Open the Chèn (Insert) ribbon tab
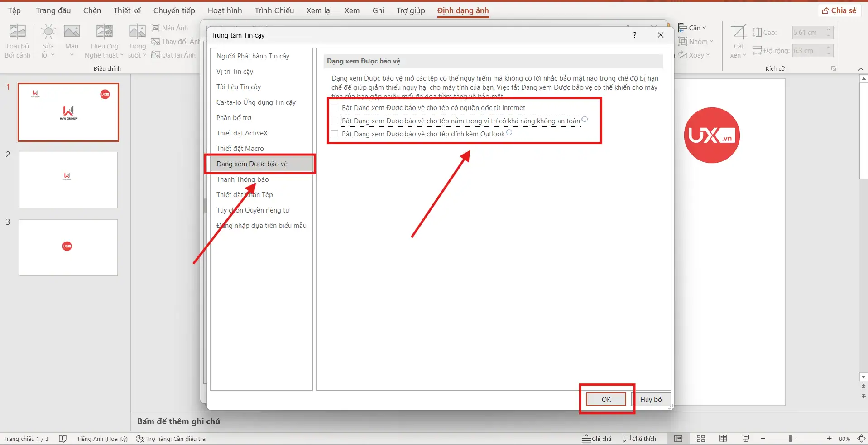This screenshot has height=445, width=868. (x=92, y=10)
